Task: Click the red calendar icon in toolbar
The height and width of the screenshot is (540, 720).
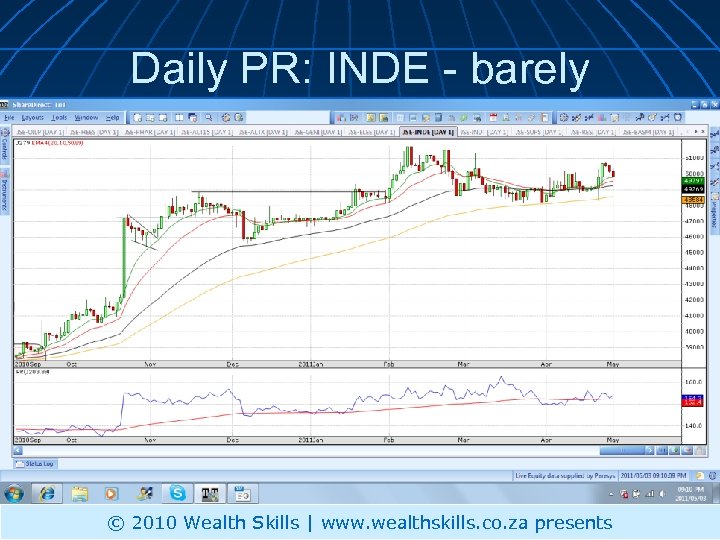Action: (x=493, y=118)
